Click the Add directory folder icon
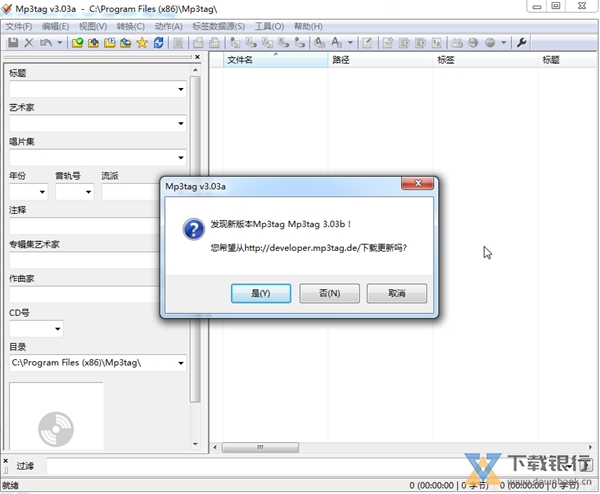 coord(93,42)
